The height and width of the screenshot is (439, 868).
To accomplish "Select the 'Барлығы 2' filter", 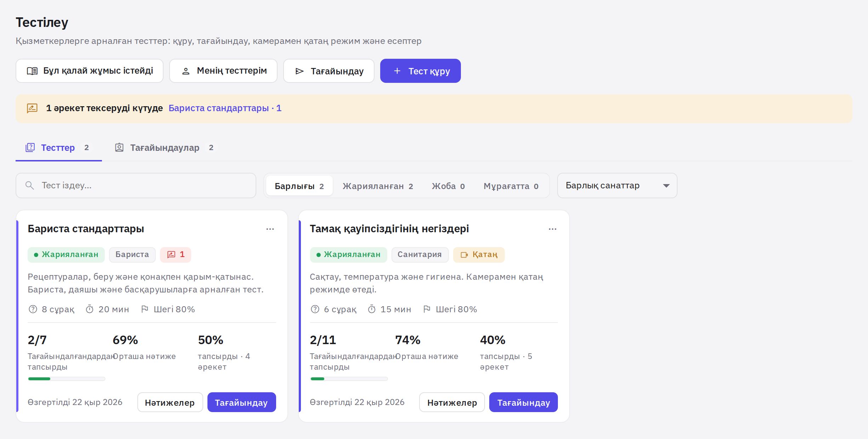I will pos(299,186).
